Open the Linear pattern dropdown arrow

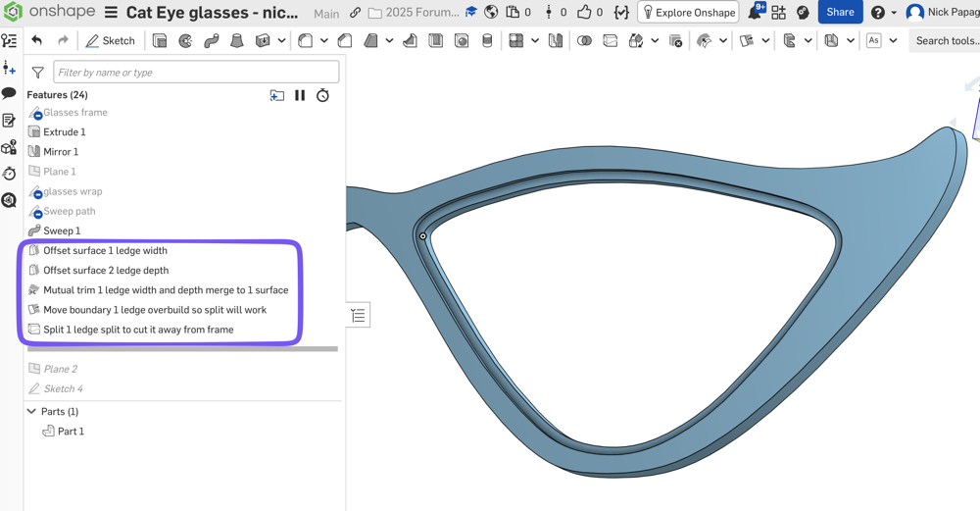point(535,41)
